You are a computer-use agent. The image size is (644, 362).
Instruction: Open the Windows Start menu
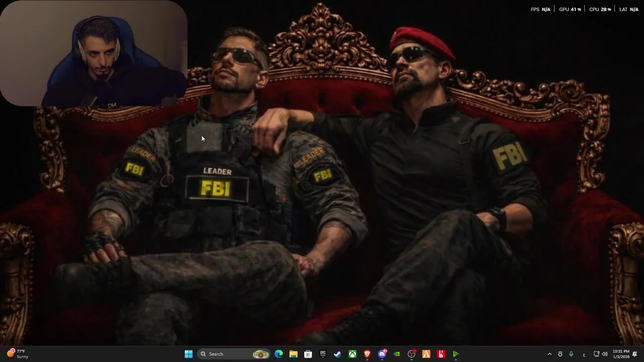(189, 354)
